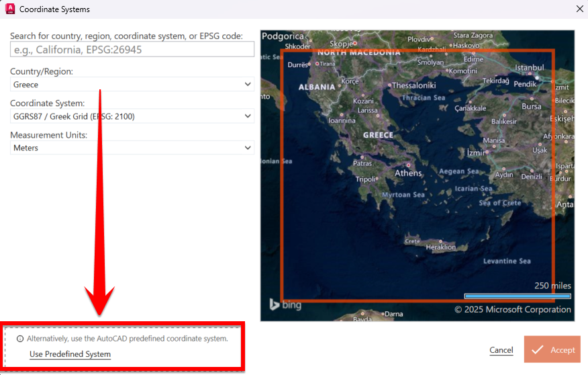The image size is (588, 375).
Task: Click the 250 miles scale bar
Action: (x=518, y=296)
